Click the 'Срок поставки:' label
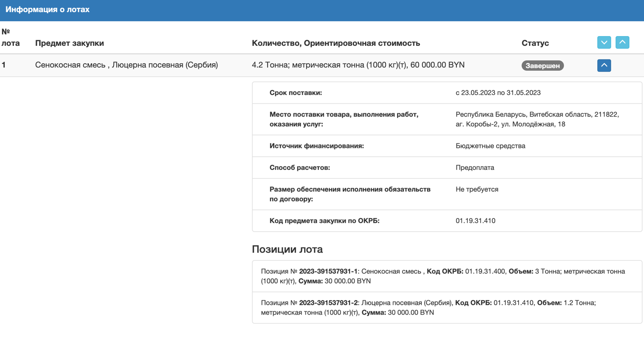 pos(296,93)
